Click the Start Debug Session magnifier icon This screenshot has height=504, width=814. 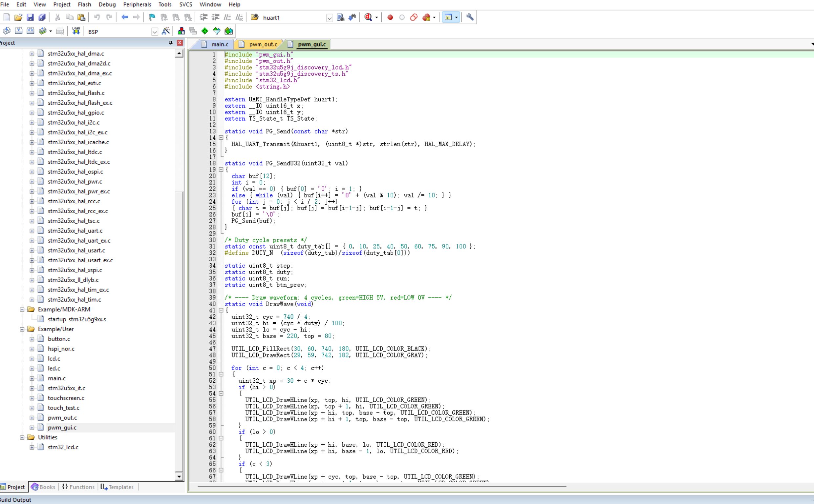368,17
